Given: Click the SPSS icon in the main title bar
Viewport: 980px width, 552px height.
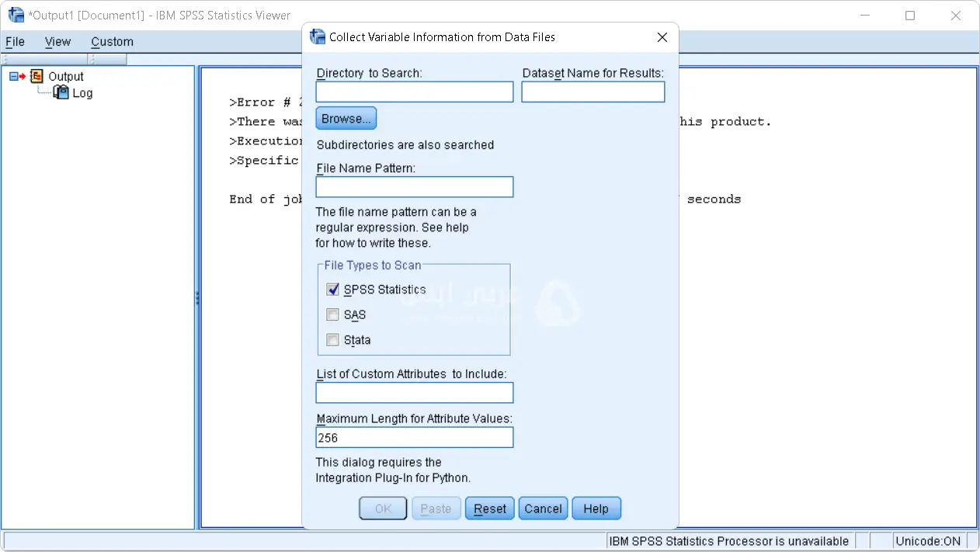Looking at the screenshot, I should [16, 15].
